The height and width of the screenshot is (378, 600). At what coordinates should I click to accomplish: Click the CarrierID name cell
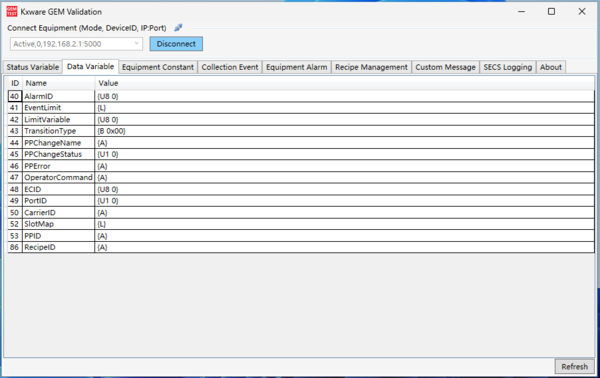[58, 212]
